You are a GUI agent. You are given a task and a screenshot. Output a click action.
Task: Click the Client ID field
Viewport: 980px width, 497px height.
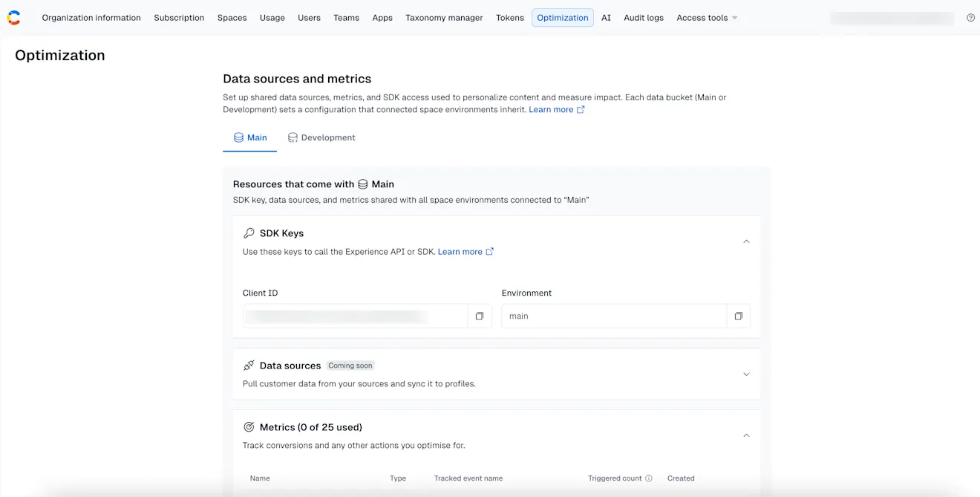(x=355, y=316)
